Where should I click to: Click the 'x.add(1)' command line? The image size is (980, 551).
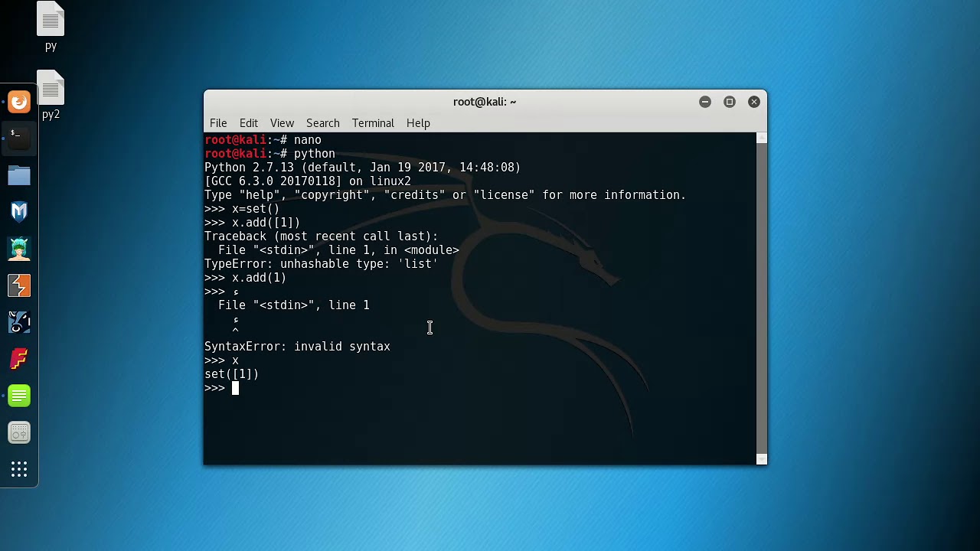point(246,278)
